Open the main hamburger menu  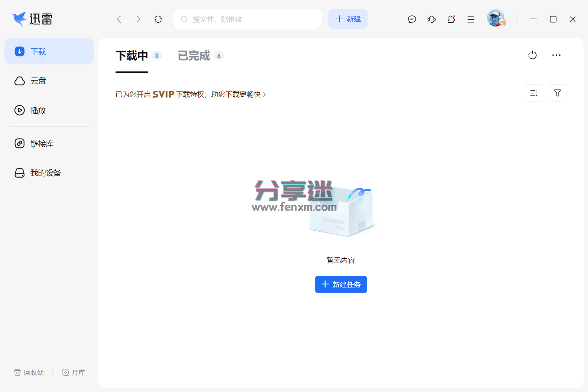coord(471,19)
